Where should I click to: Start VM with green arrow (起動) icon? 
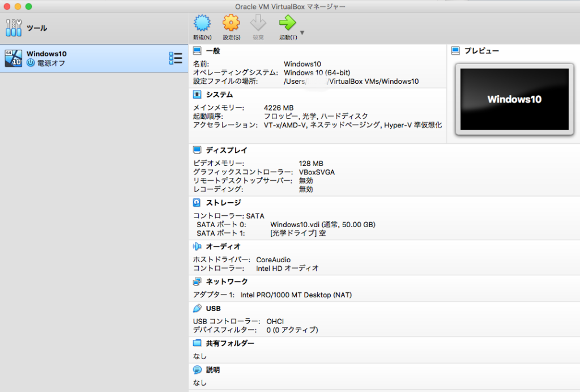pos(287,23)
